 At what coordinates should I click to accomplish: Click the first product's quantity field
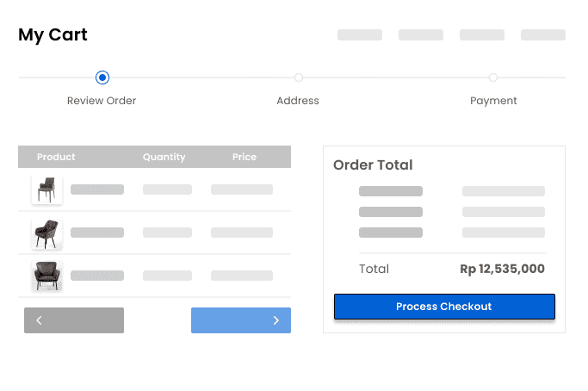point(168,189)
